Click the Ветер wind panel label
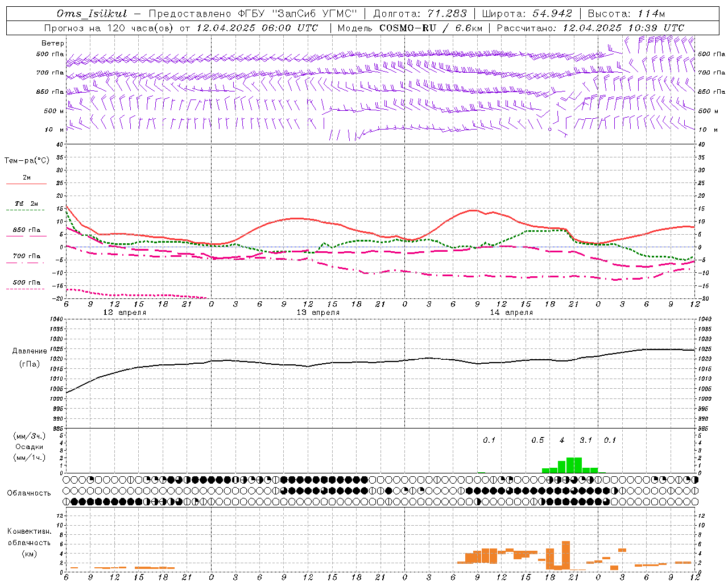 (53, 43)
